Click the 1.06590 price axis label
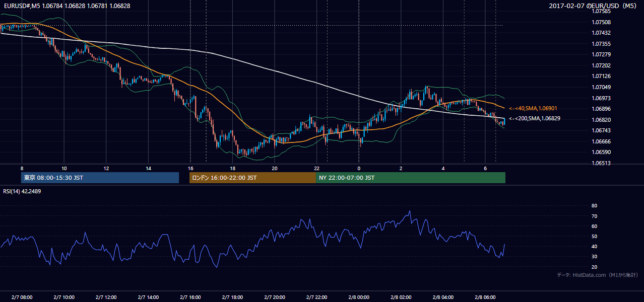The width and height of the screenshot is (644, 302). pyautogui.click(x=601, y=152)
